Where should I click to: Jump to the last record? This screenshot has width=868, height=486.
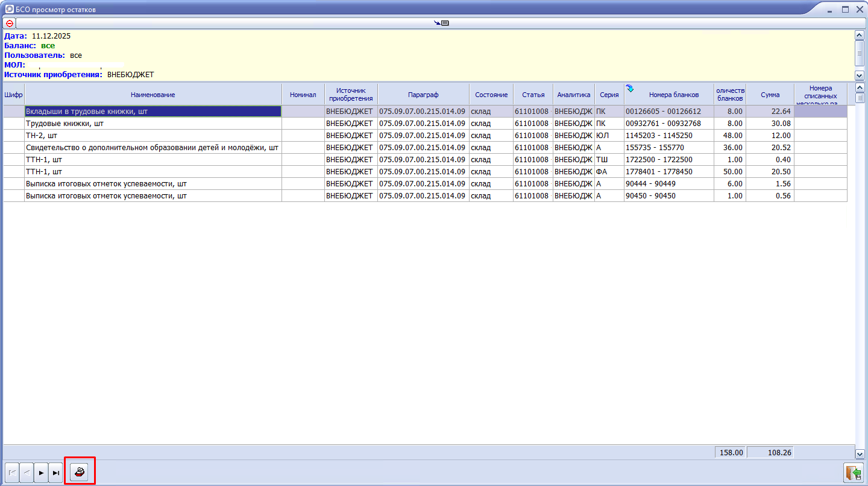(x=55, y=473)
